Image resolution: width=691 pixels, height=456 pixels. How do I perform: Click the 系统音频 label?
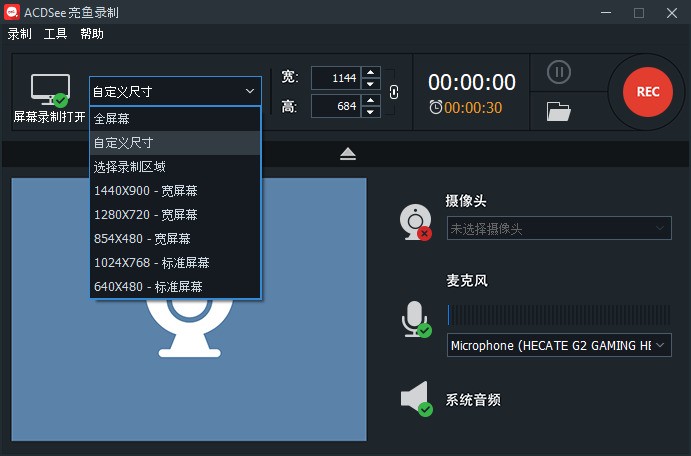pos(473,400)
